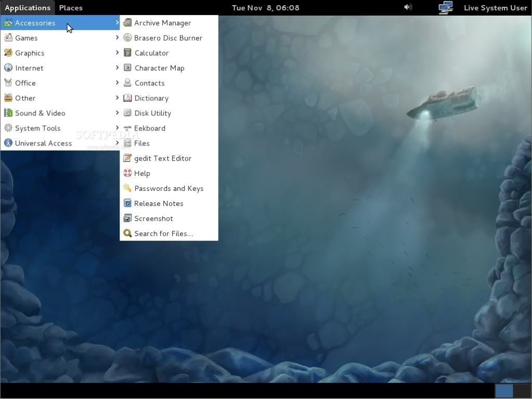Open Character Map label
The height and width of the screenshot is (399, 532).
tap(160, 68)
